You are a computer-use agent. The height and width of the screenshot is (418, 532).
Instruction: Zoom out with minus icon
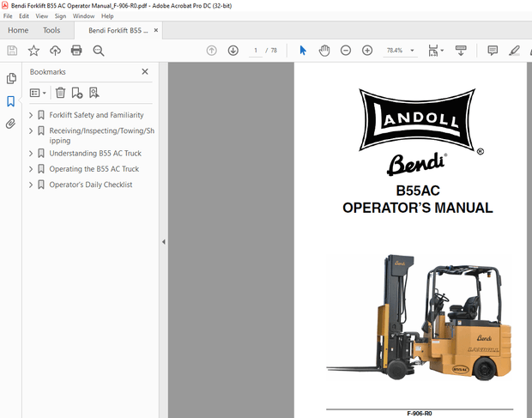(x=346, y=51)
